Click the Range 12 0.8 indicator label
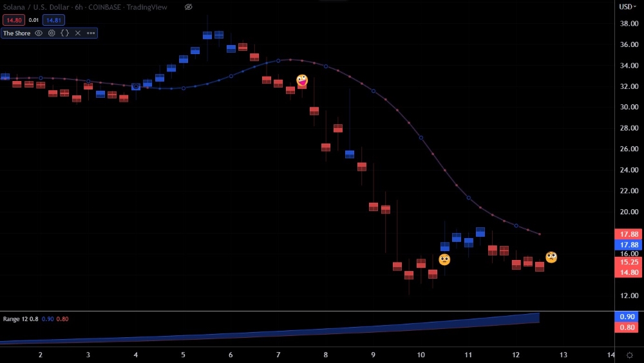644x363 pixels. pyautogui.click(x=21, y=319)
